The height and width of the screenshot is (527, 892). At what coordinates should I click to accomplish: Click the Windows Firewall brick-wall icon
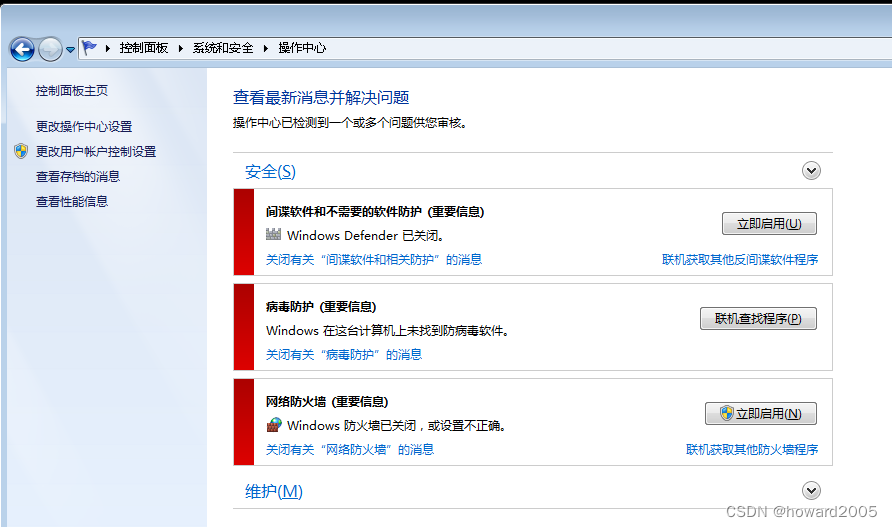[274, 425]
